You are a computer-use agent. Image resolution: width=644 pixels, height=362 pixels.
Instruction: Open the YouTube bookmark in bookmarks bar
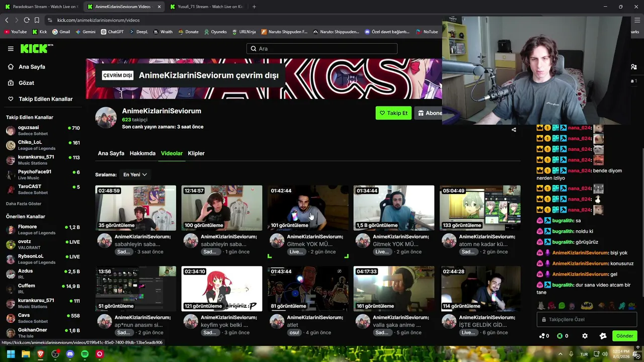click(x=16, y=32)
